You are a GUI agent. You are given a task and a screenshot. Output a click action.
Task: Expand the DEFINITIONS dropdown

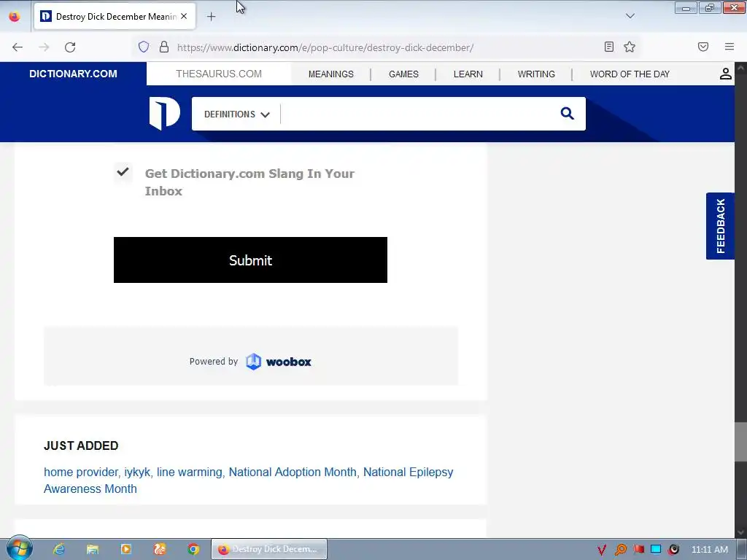[x=237, y=114]
